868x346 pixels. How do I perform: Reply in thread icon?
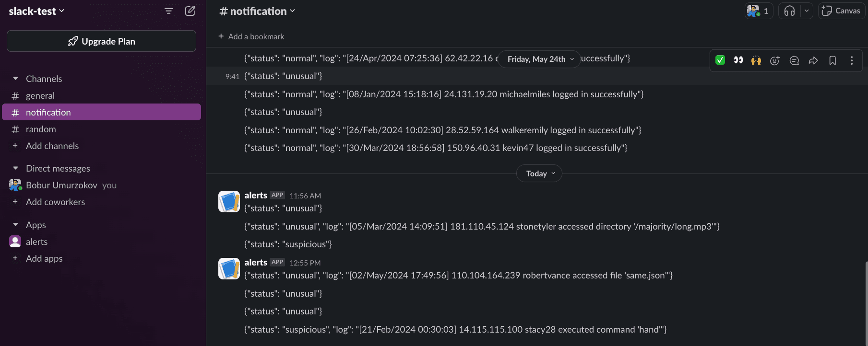click(794, 60)
